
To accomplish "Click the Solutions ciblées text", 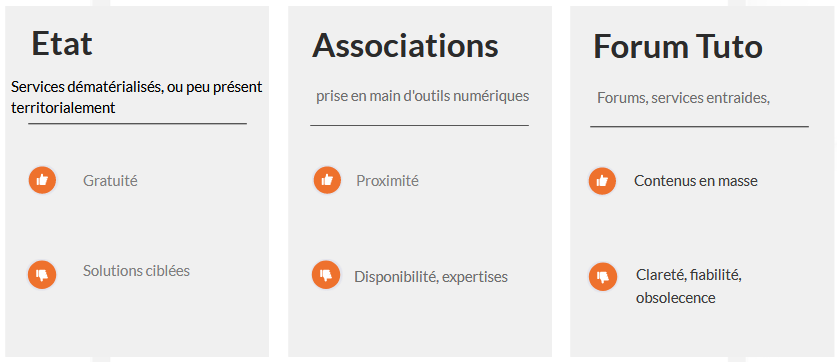I will coord(136,271).
